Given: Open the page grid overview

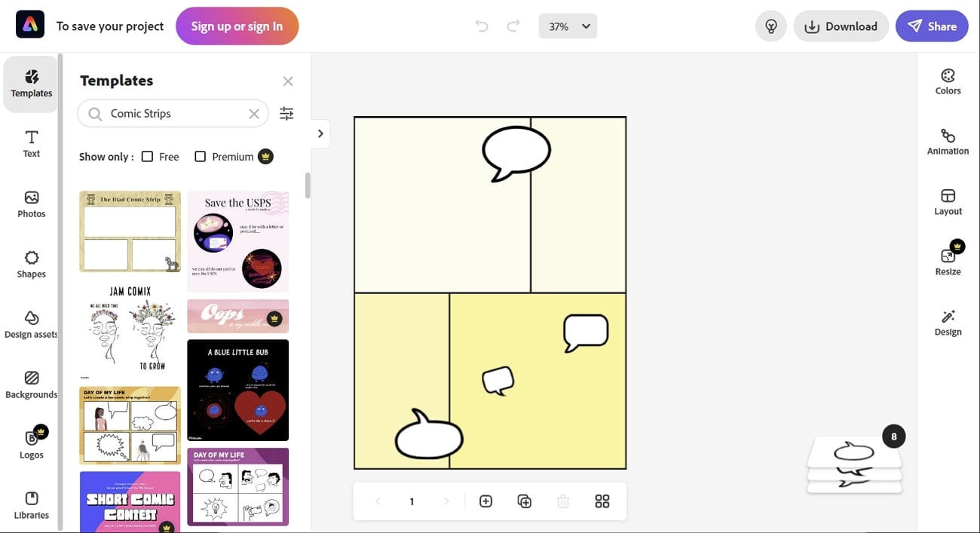Looking at the screenshot, I should (602, 501).
